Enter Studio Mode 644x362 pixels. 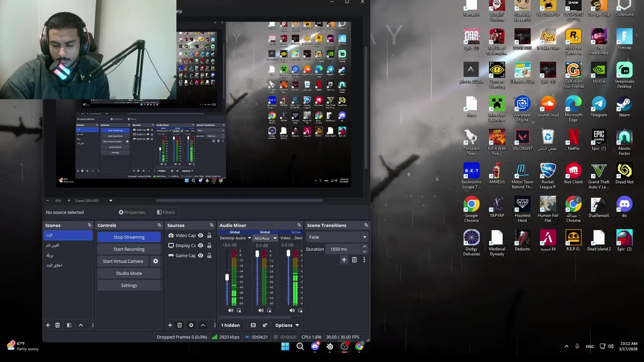pos(129,273)
